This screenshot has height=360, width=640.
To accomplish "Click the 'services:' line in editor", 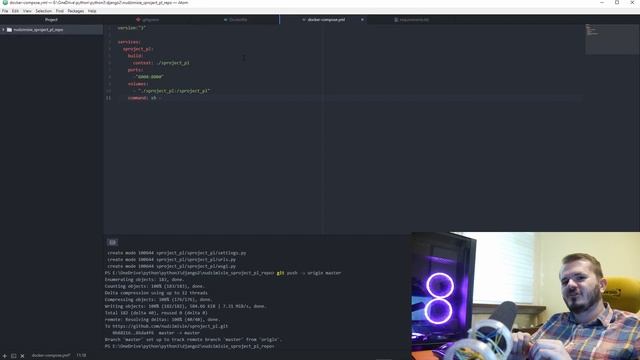I will (129, 42).
